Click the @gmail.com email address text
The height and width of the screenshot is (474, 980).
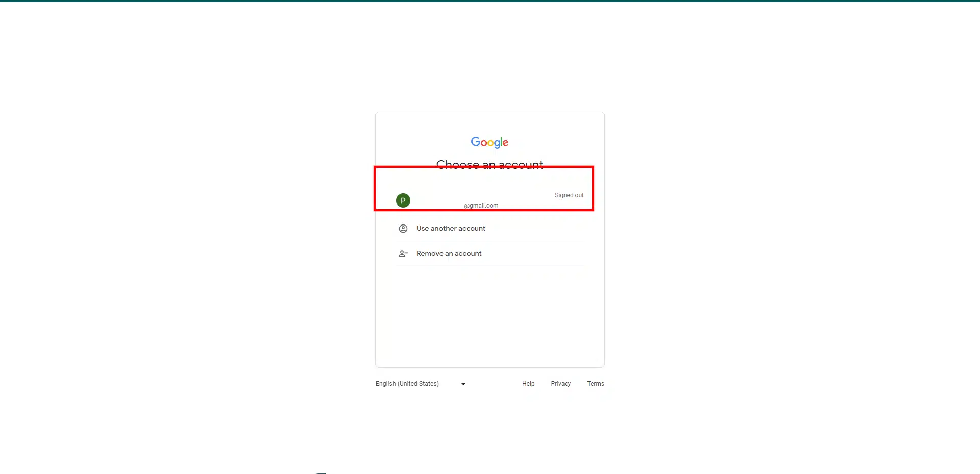pyautogui.click(x=481, y=205)
